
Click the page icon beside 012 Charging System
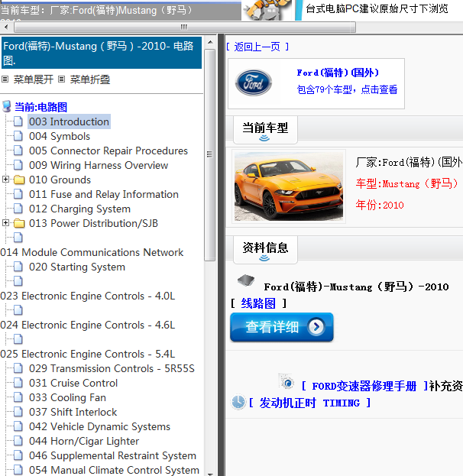[18, 209]
